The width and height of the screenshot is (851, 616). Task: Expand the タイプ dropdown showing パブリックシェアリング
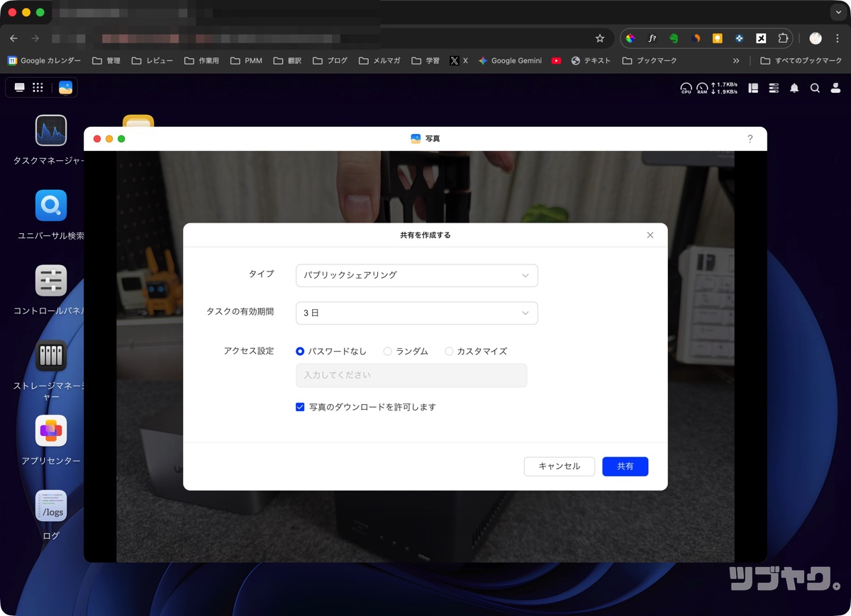(x=416, y=275)
